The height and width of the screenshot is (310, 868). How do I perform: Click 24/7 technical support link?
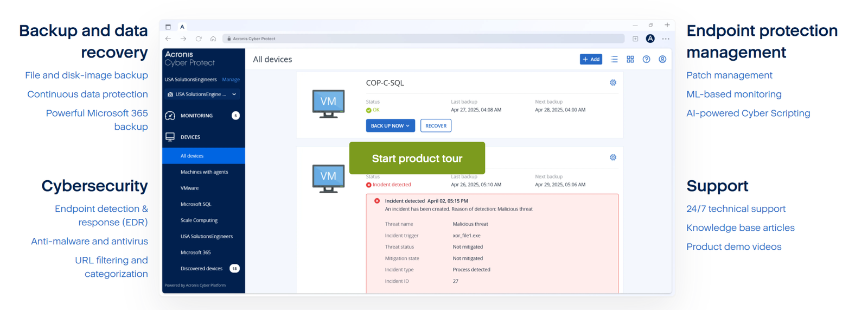tap(736, 209)
